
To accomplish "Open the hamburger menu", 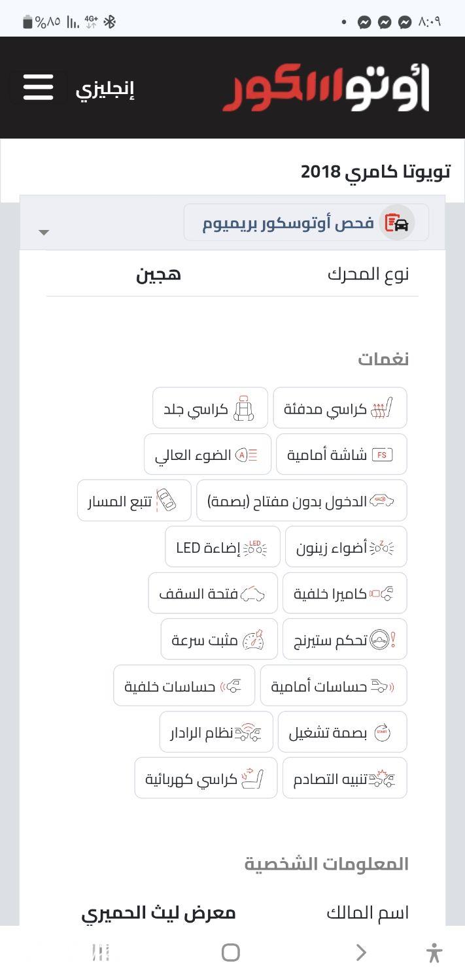I will (38, 88).
